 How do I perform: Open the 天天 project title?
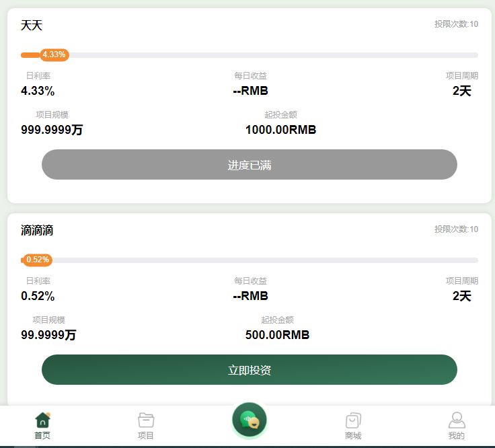click(32, 26)
